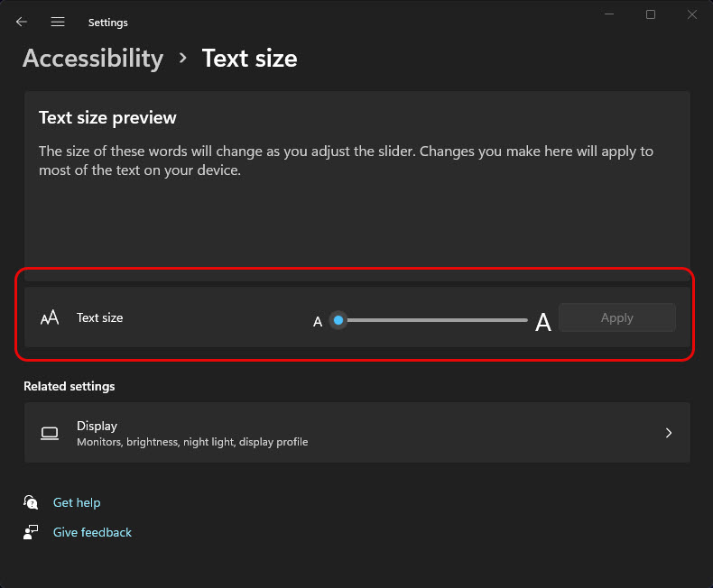Screen dimensions: 713x588
Task: Click the middle of the text size slider track
Action: 433,319
